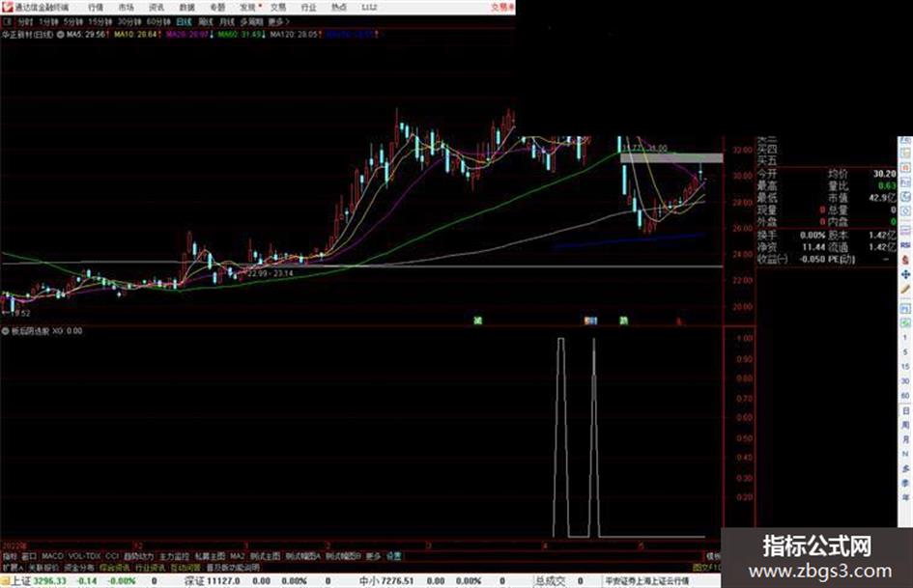This screenshot has width=913, height=588.
Task: Click the MA5 value label
Action: pos(87,35)
